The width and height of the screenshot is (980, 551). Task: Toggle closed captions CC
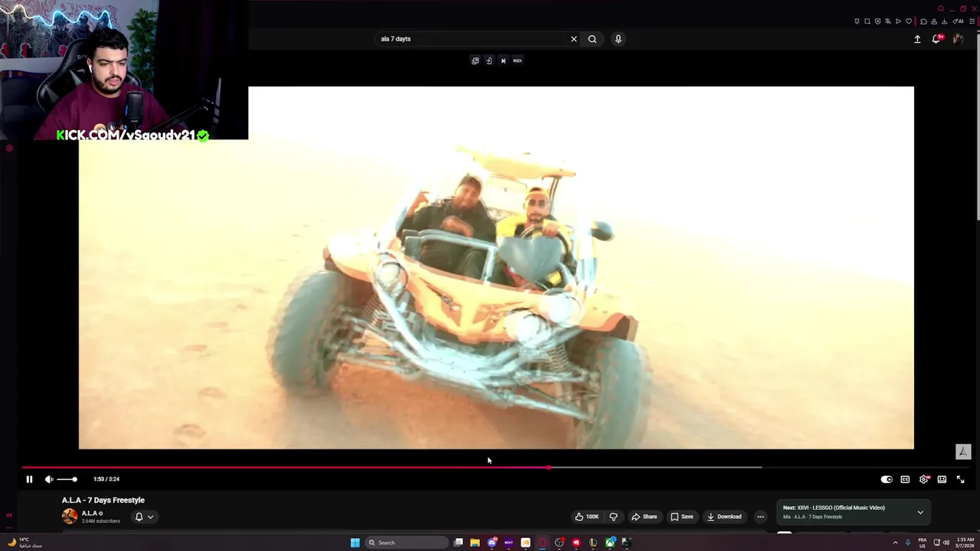(905, 479)
